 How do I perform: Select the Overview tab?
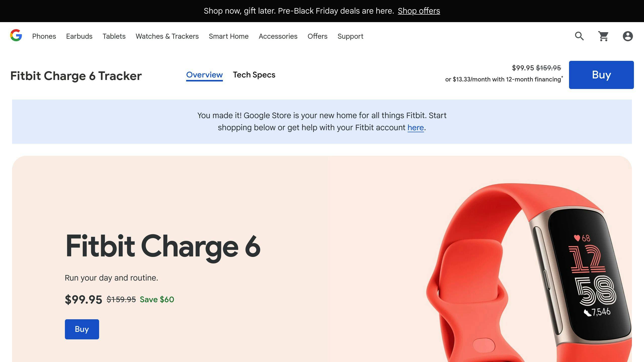coord(204,75)
